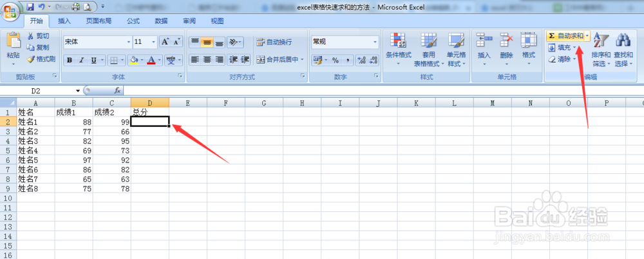Open the font color dropdown arrow

(160, 60)
